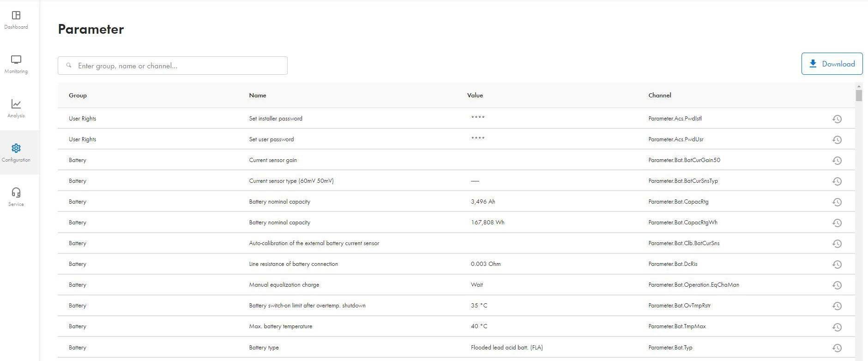Show history for Set user password
The image size is (868, 361).
[837, 140]
